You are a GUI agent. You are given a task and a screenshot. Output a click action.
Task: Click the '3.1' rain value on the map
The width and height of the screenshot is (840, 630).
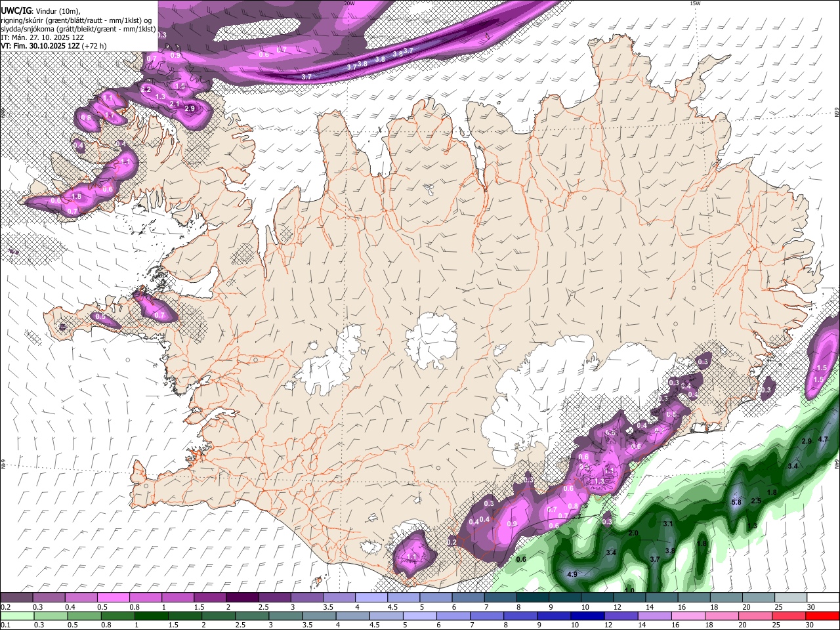668,524
